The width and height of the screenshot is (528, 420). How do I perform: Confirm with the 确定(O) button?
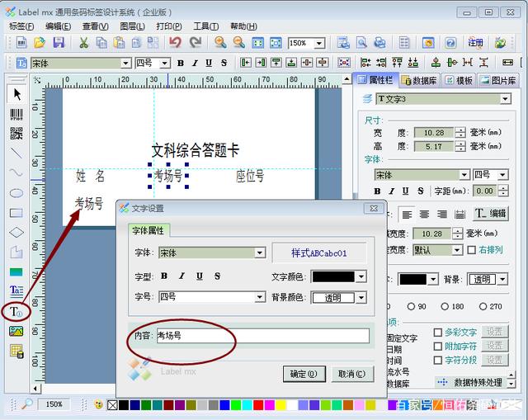click(x=304, y=374)
